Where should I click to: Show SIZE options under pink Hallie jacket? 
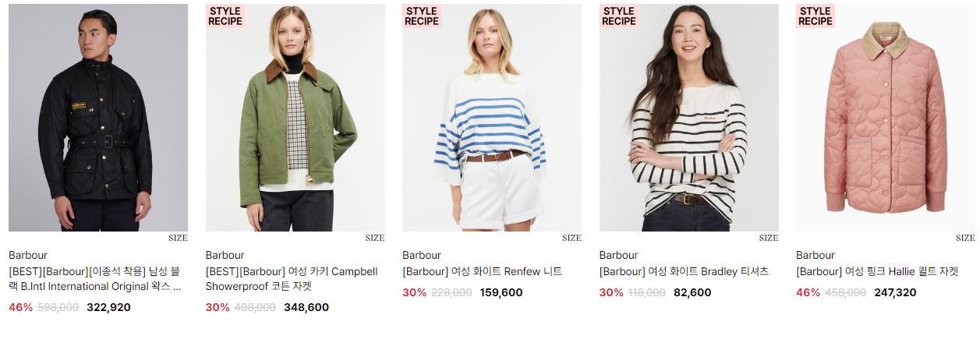coord(965,239)
